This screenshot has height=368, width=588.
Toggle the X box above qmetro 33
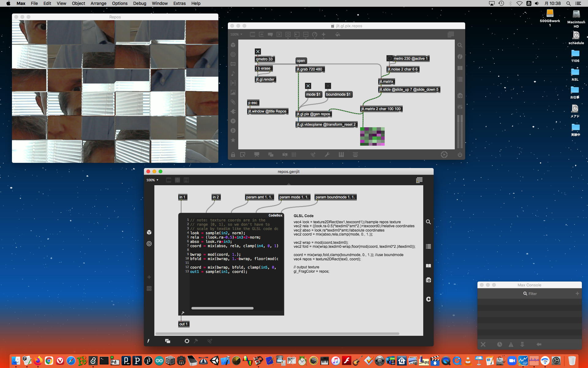coord(258,52)
